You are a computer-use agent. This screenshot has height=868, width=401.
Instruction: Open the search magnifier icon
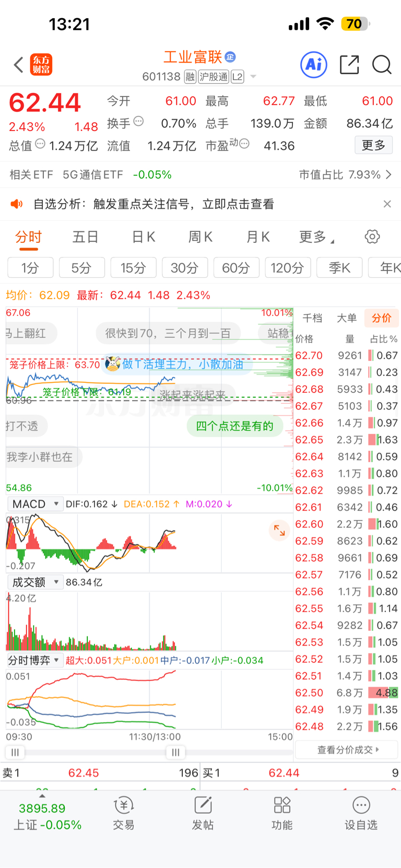382,65
